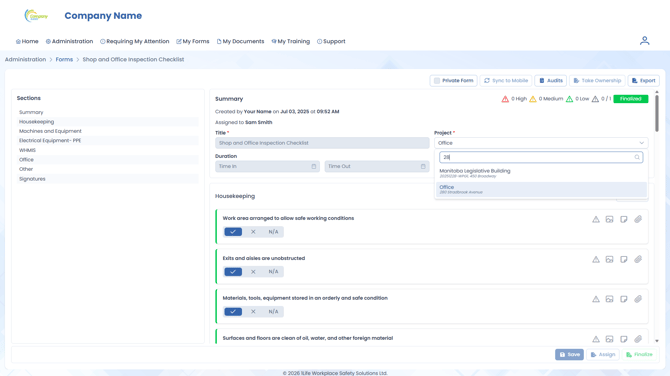Open calendar icon in Time Out field

pyautogui.click(x=423, y=166)
